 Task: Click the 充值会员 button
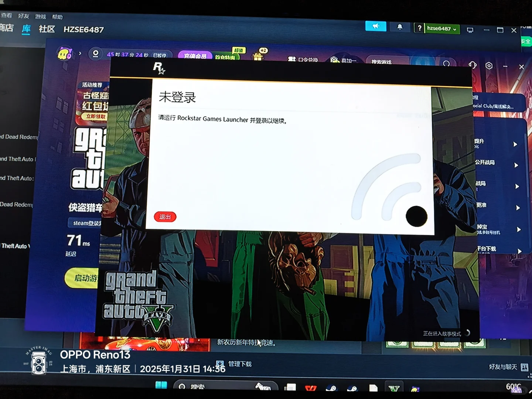pyautogui.click(x=195, y=56)
